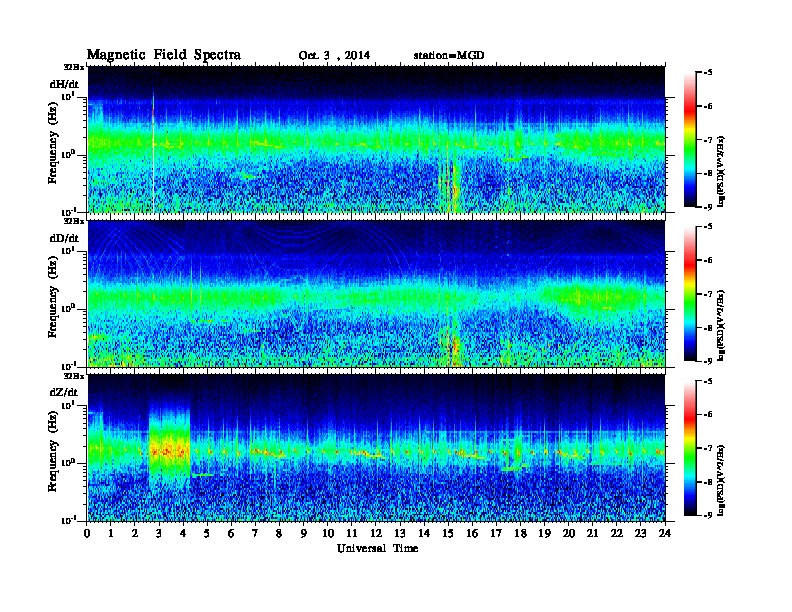Click the hour "17" tick label
The image size is (792, 612).
(x=496, y=534)
